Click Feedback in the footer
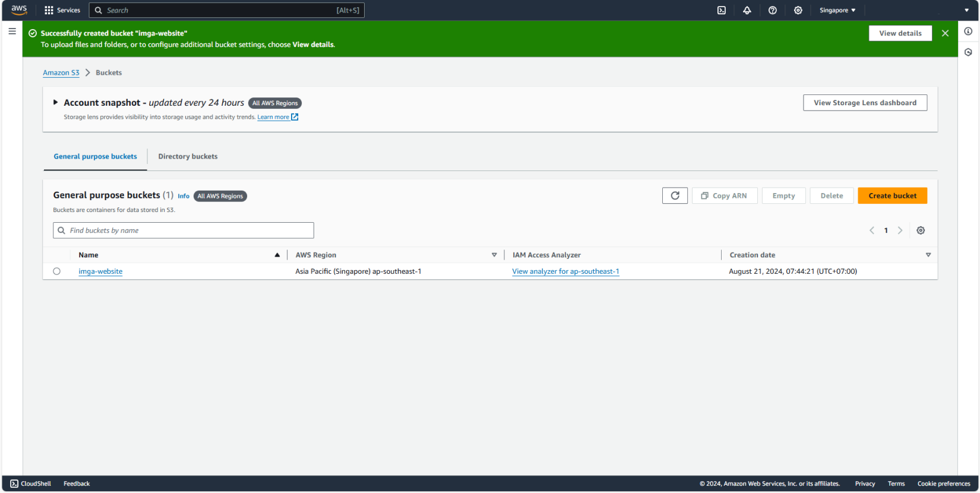Screen dimensions: 980x493 pyautogui.click(x=77, y=483)
